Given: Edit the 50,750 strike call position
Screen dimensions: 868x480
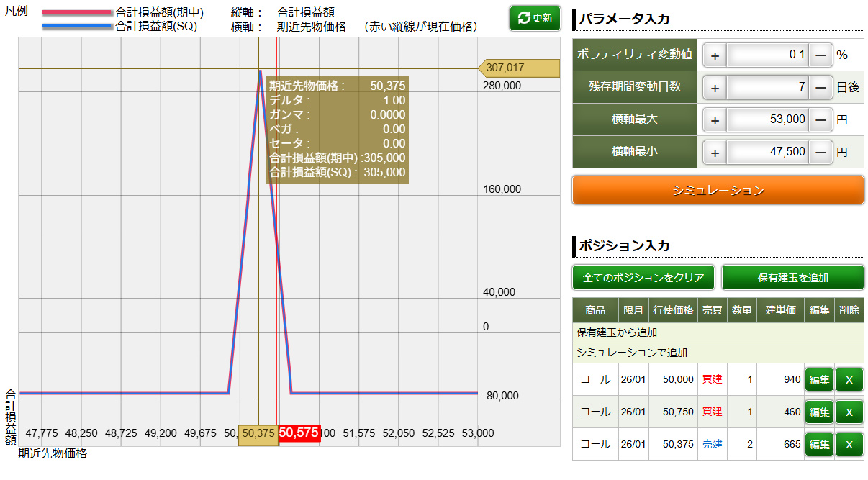Looking at the screenshot, I should coord(819,412).
